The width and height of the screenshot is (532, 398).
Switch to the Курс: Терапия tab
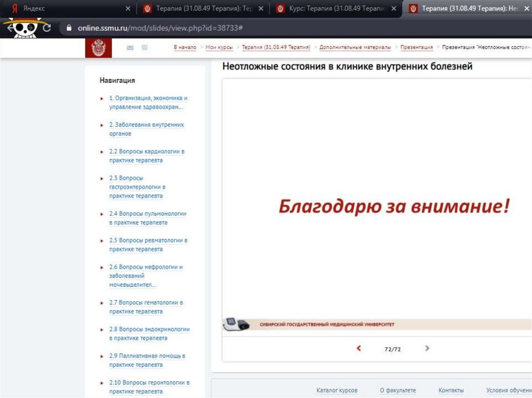[x=336, y=8]
